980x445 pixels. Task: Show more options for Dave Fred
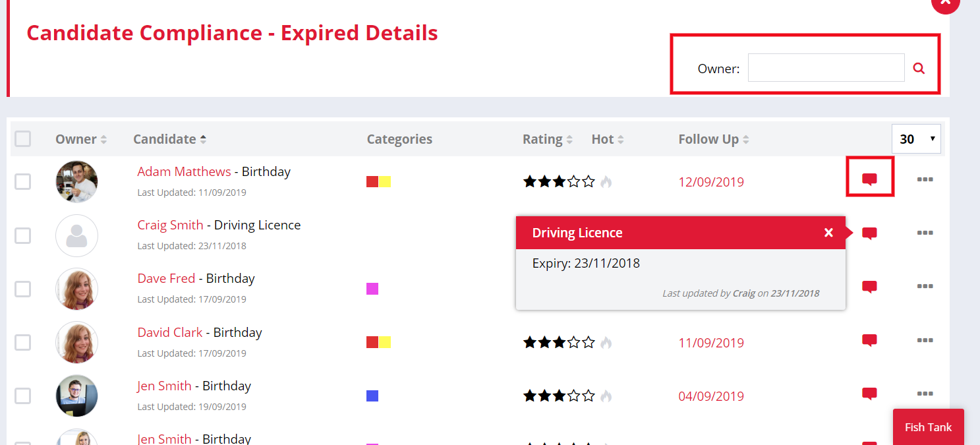click(925, 286)
